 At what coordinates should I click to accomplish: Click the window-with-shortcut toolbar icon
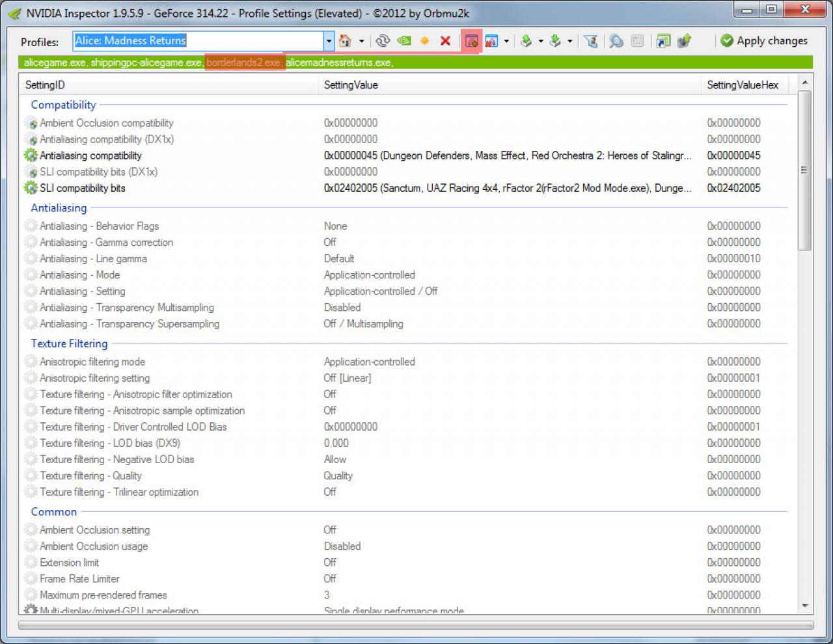coord(663,41)
